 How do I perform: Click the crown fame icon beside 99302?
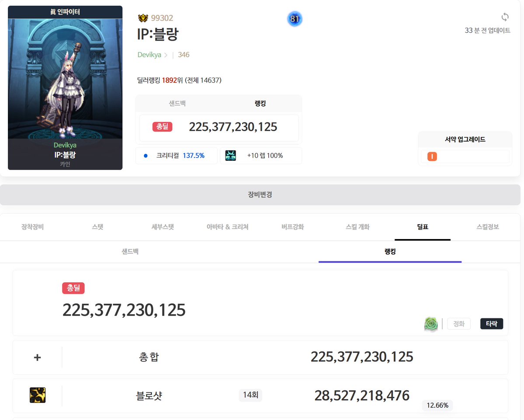coord(143,18)
